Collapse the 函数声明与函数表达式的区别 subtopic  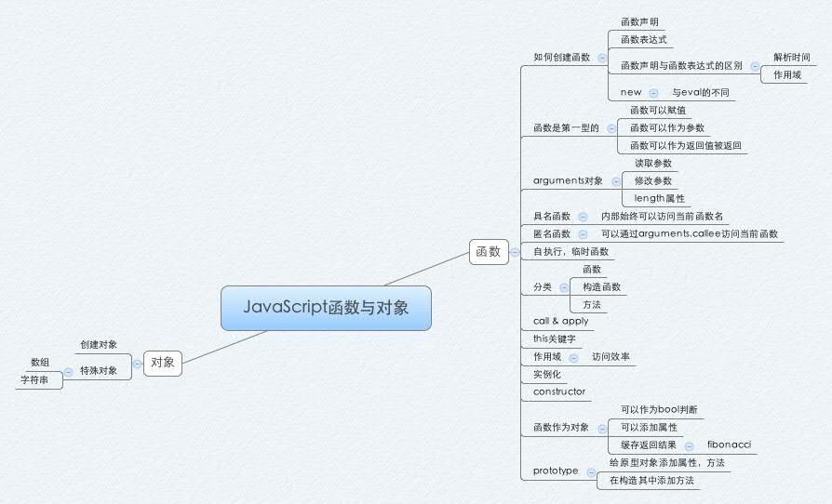pyautogui.click(x=755, y=67)
